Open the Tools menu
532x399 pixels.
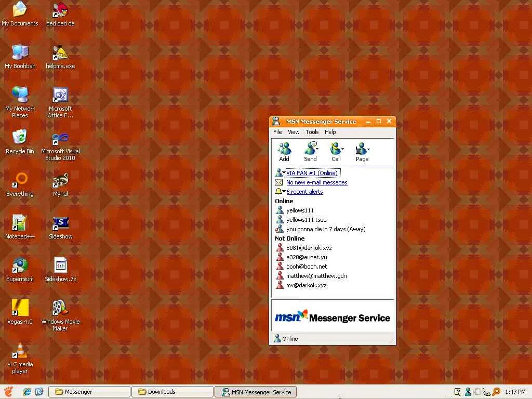312,132
